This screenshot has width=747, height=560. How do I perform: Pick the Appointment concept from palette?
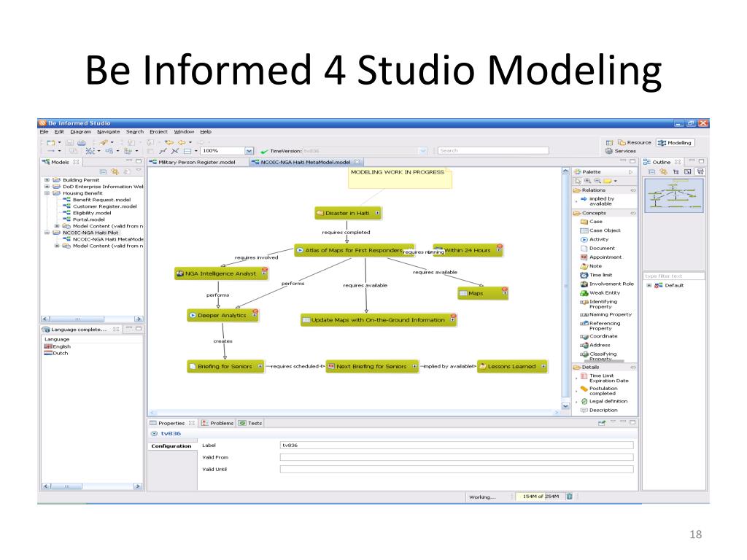[601, 257]
